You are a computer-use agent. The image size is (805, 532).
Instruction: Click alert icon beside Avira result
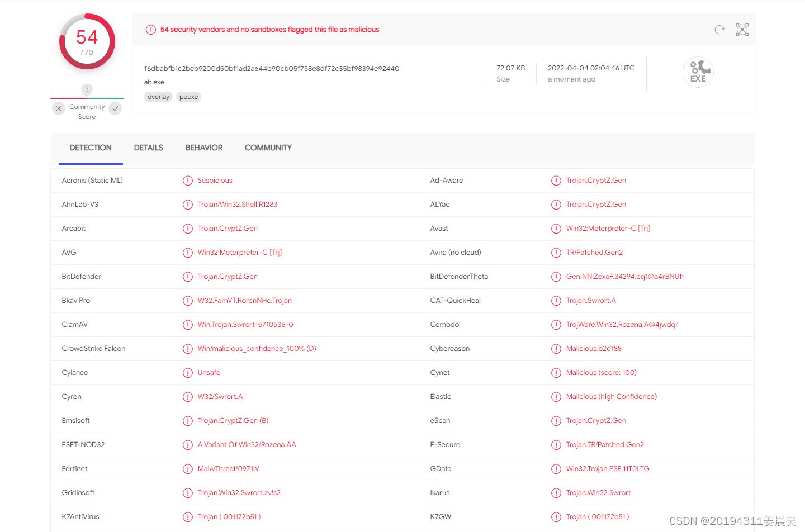click(556, 253)
